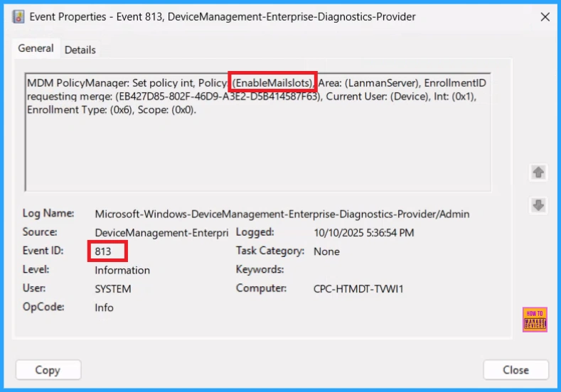Close the Event Properties window with X
The height and width of the screenshot is (392, 561).
pos(545,16)
